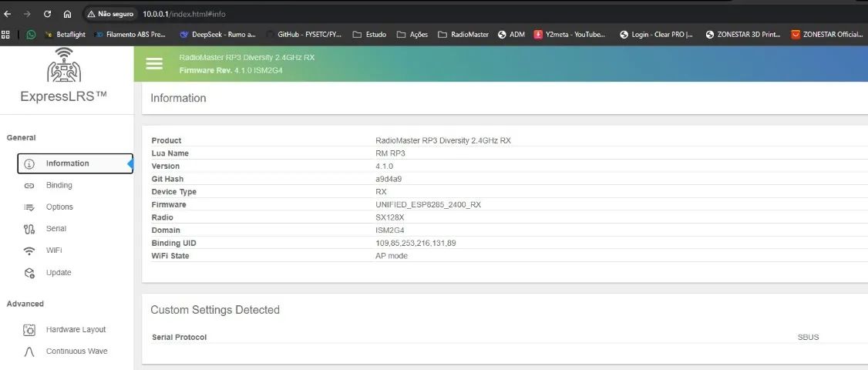Click the Serial connection icon
Image resolution: width=868 pixels, height=370 pixels.
[x=29, y=229]
